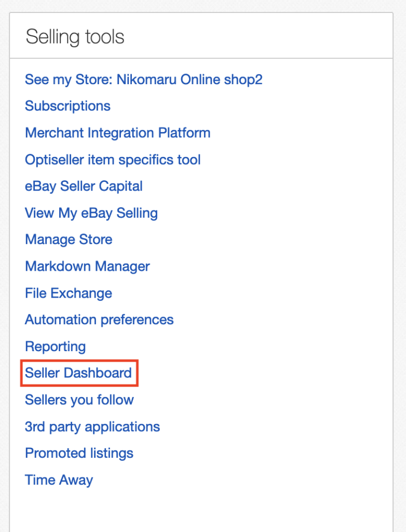Open eBay Seller Capital
The height and width of the screenshot is (532, 406).
[84, 187]
